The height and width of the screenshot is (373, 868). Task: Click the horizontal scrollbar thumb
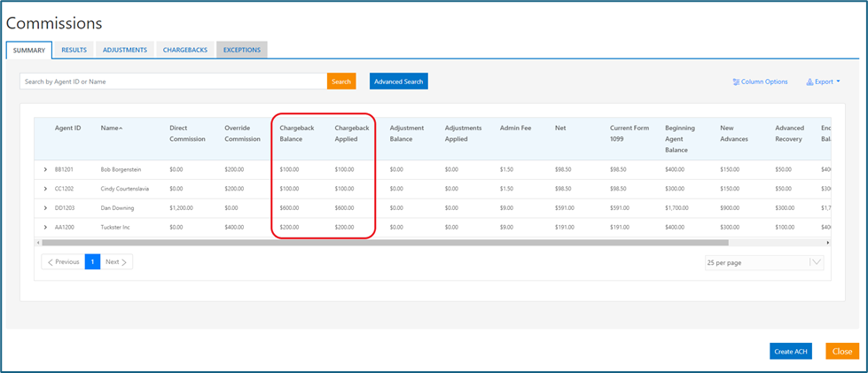[385, 243]
